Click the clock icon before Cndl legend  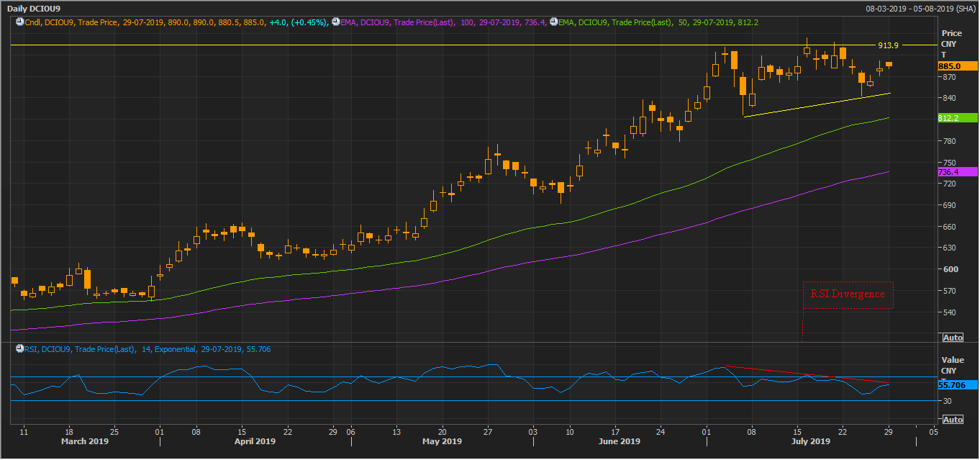click(19, 22)
